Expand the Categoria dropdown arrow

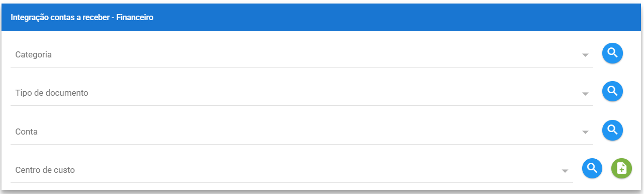[x=585, y=55]
